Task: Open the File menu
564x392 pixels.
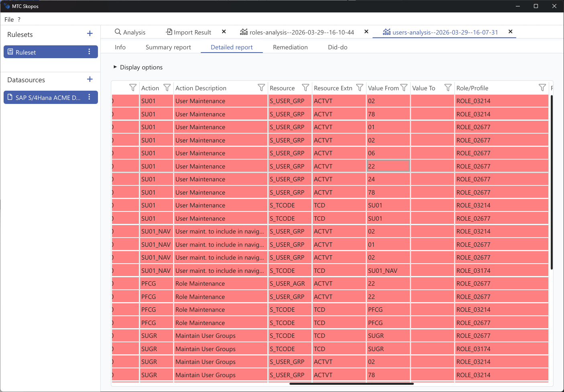Action: tap(8, 19)
